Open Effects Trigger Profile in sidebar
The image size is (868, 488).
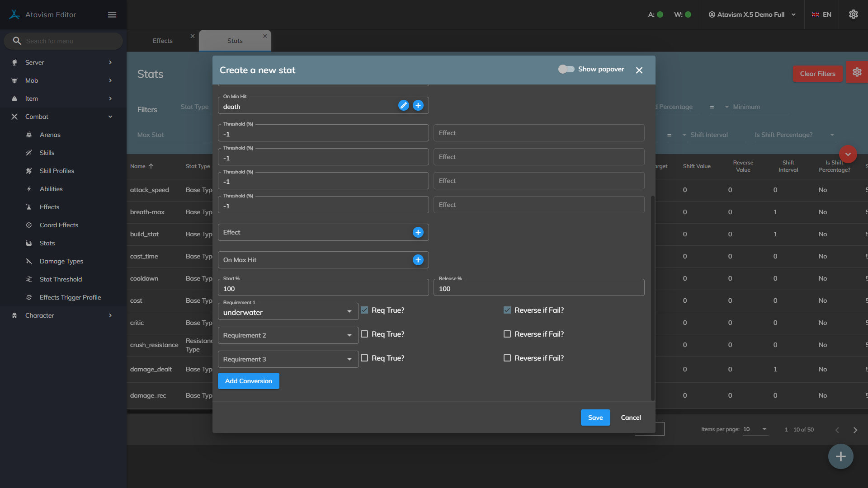pyautogui.click(x=70, y=297)
